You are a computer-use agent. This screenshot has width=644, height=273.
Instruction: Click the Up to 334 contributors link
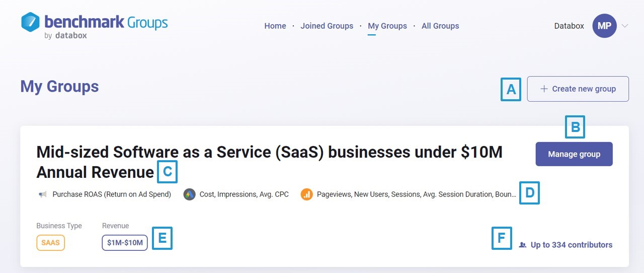(x=571, y=245)
